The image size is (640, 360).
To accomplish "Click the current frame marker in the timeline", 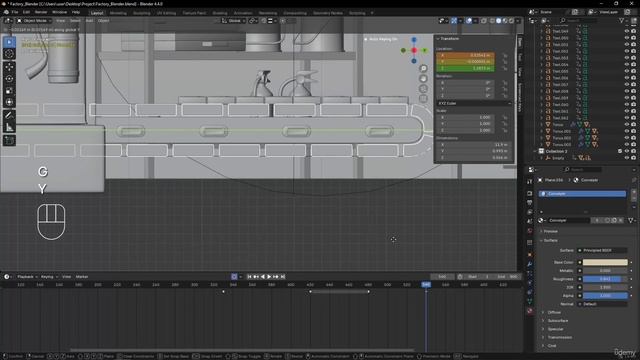I will (426, 284).
